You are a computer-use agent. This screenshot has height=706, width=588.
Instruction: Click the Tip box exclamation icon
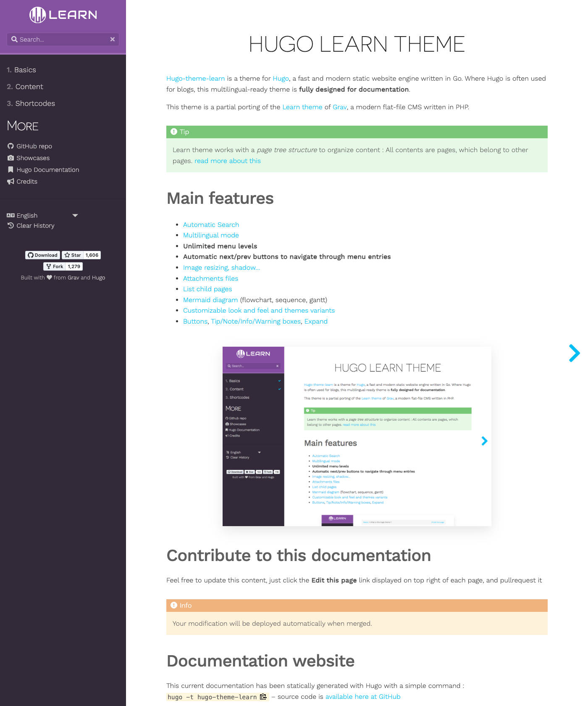174,132
